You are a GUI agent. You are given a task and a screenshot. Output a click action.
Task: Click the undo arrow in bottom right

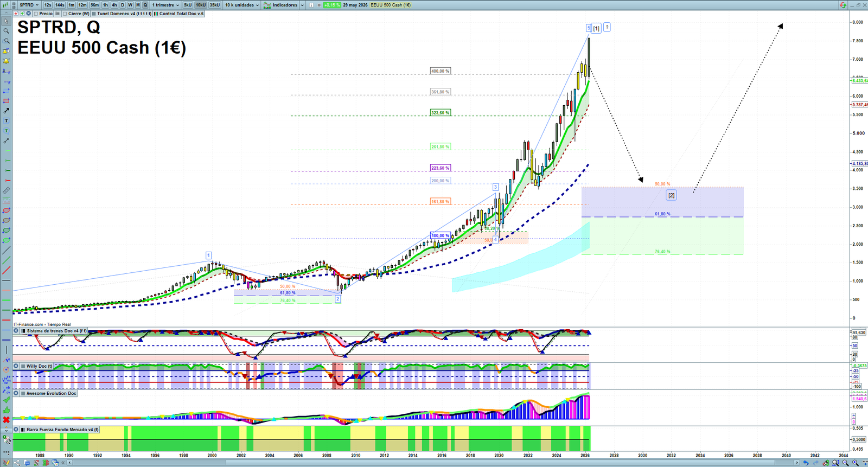[x=806, y=463]
